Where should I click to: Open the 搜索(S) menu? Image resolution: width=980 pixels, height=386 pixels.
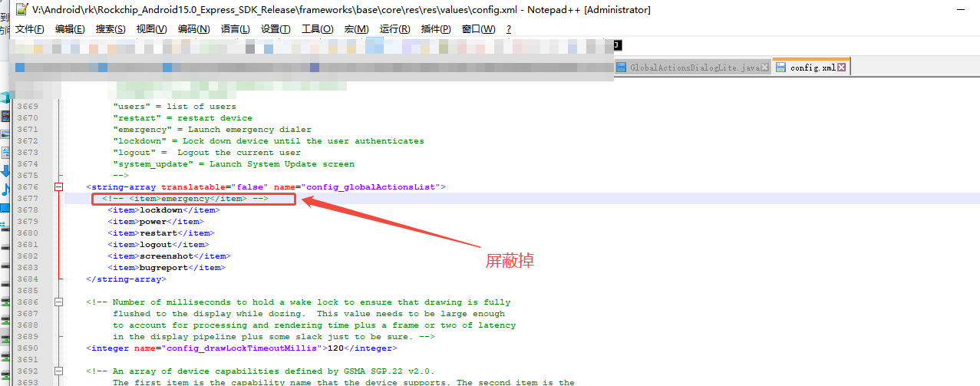point(111,29)
